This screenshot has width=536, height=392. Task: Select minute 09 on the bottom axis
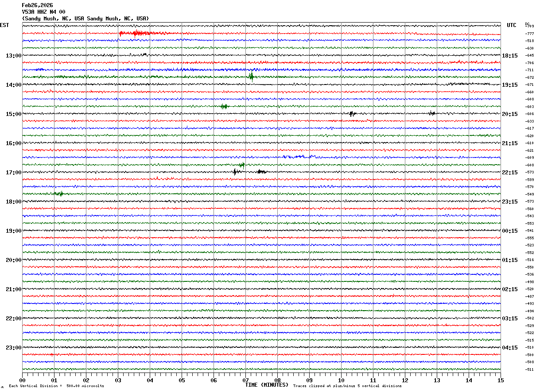coord(309,380)
